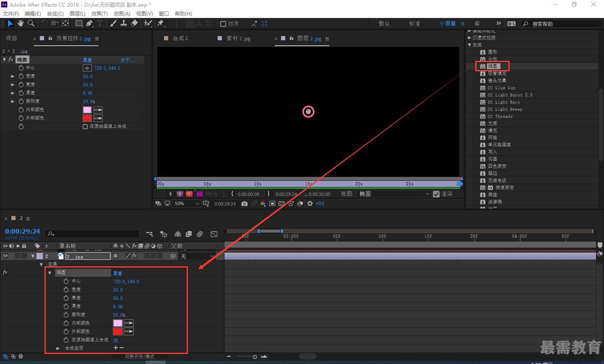The image size is (604, 364).
Task: Open composition mini-flowchart in timeline
Action: (149, 234)
